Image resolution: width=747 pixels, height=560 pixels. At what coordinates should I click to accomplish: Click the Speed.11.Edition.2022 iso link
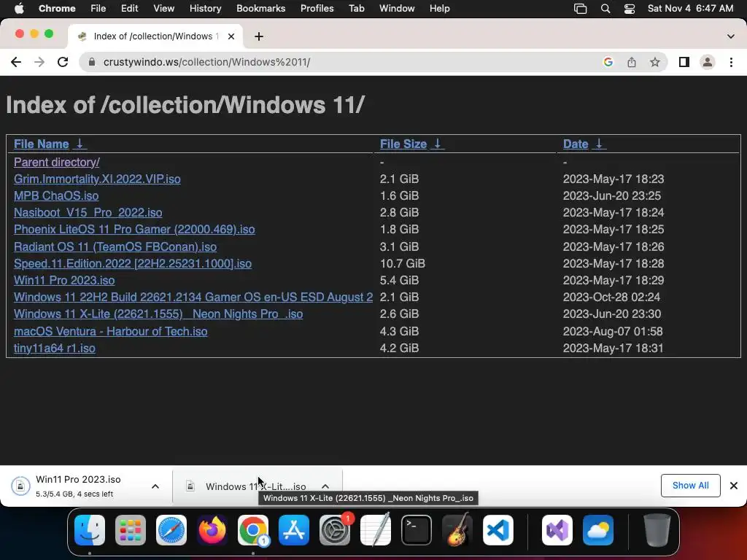tap(133, 263)
